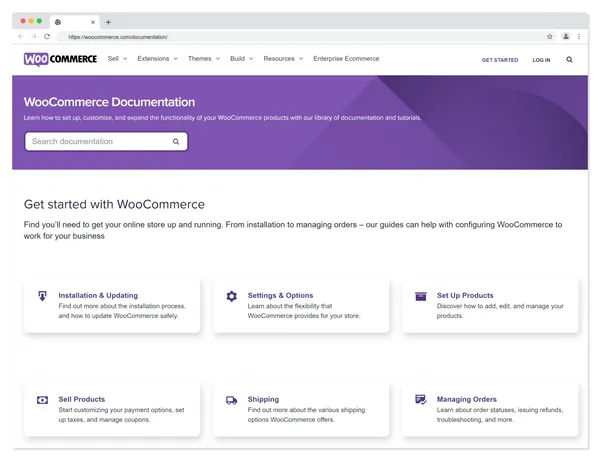Expand the Extensions dropdown chevron
Image resolution: width=600 pixels, height=460 pixels.
pyautogui.click(x=176, y=59)
